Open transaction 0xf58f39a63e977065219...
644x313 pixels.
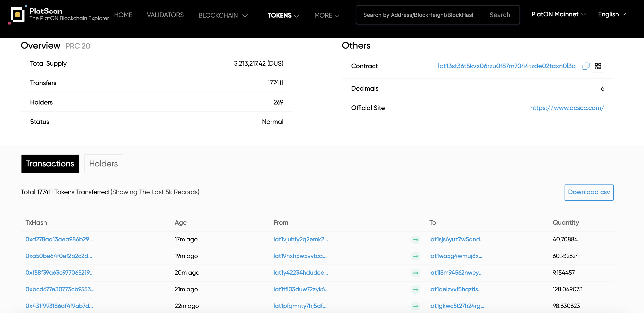tap(60, 273)
